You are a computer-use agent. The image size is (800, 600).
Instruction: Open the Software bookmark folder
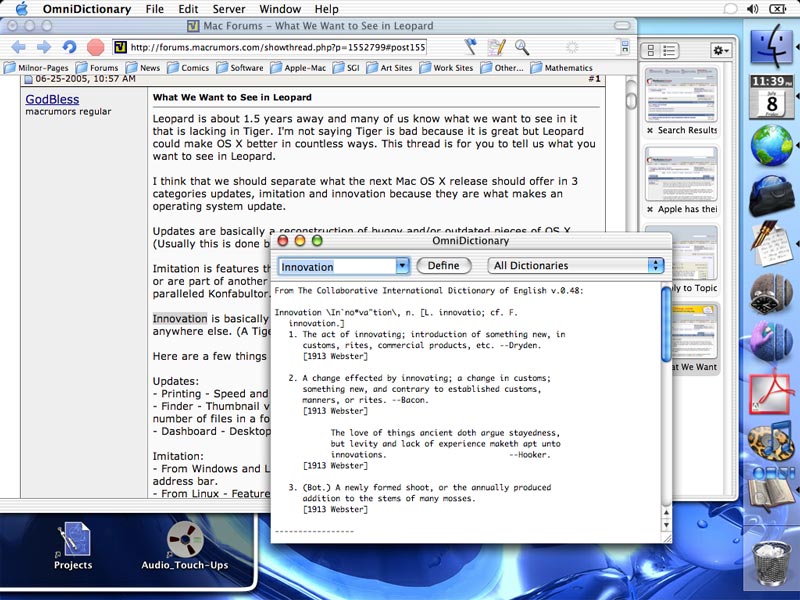[240, 68]
